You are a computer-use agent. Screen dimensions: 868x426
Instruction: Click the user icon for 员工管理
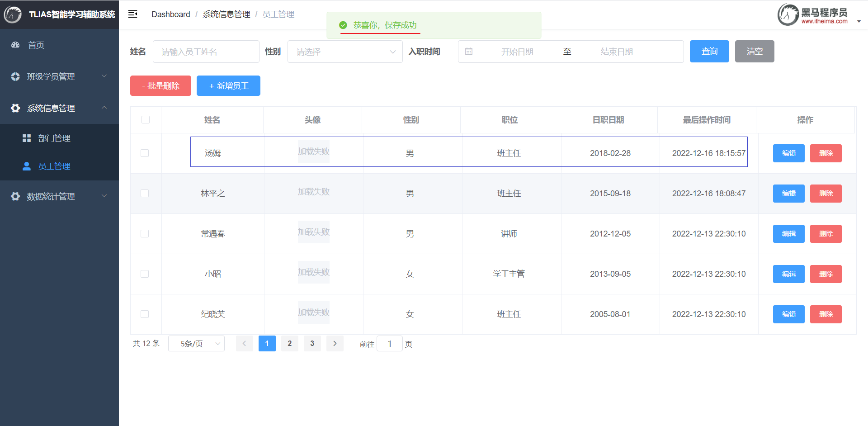(27, 166)
